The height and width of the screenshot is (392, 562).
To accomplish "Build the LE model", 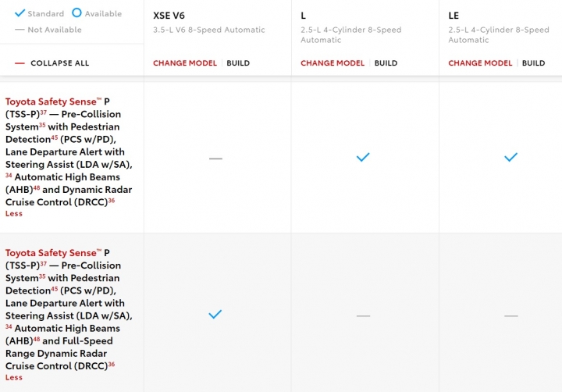I will [x=533, y=63].
